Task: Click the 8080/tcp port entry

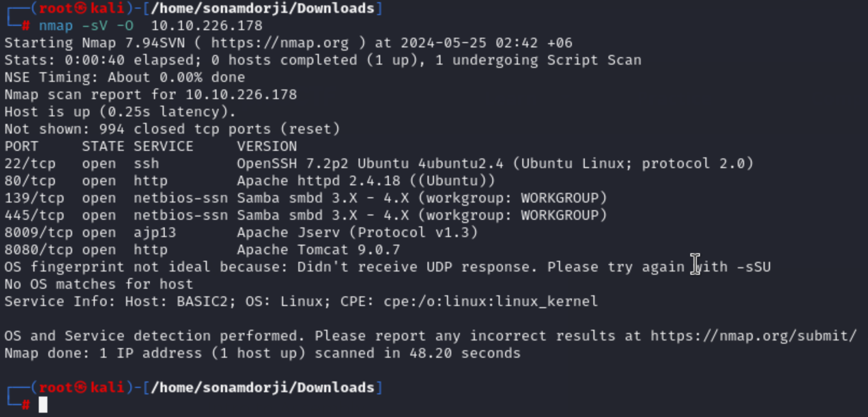Action: coord(38,249)
